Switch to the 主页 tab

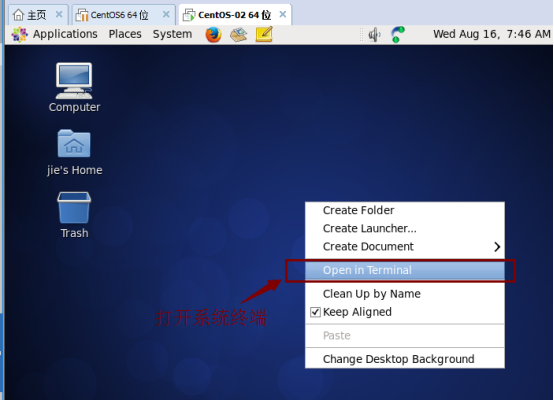coord(37,15)
